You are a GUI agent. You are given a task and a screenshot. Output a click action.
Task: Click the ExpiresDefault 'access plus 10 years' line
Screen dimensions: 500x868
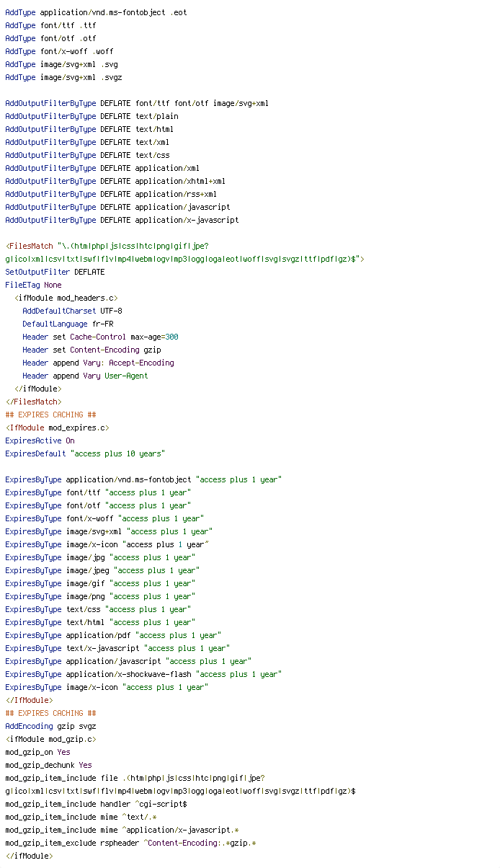pyautogui.click(x=85, y=453)
